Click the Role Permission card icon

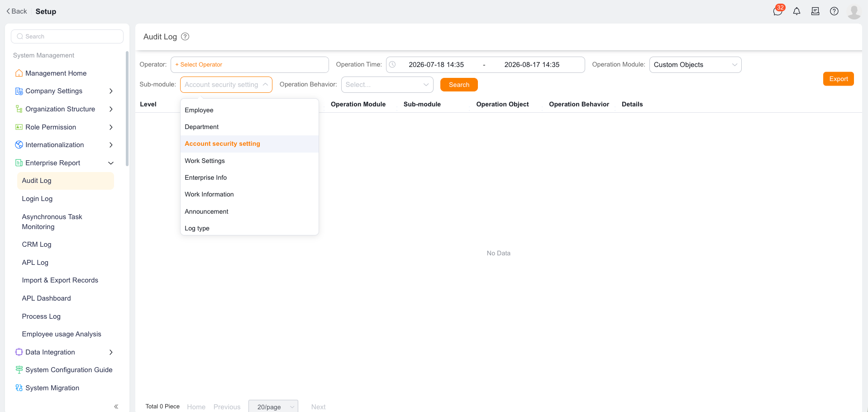point(19,127)
